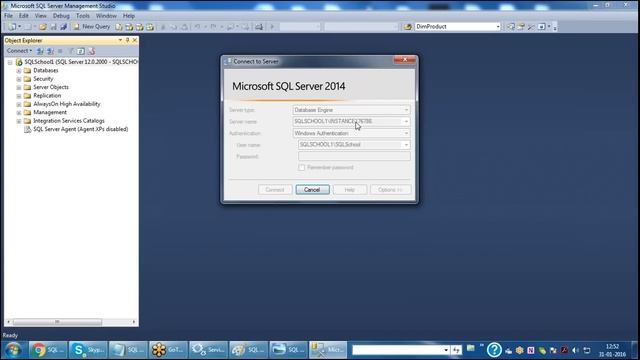Open the Object Explorer window position menu arrow

click(x=120, y=40)
